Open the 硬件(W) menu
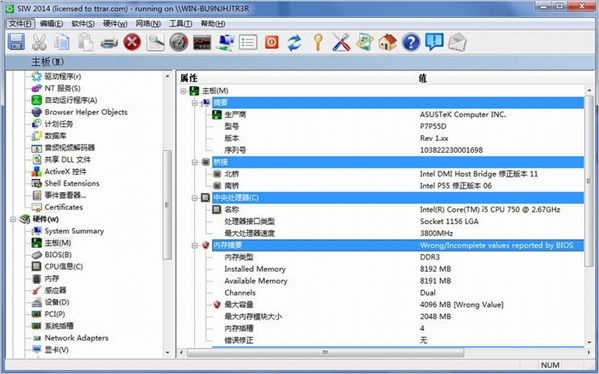The width and height of the screenshot is (599, 374). pos(115,24)
